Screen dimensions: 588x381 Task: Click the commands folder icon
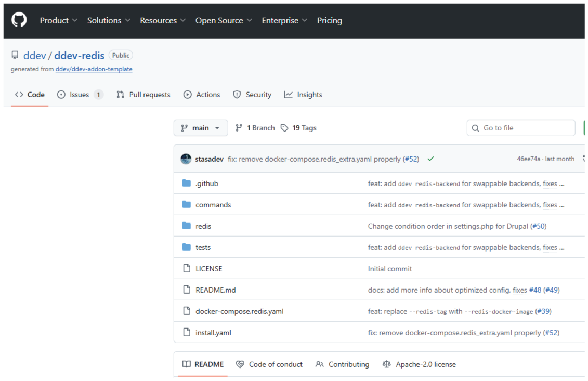[x=186, y=204]
